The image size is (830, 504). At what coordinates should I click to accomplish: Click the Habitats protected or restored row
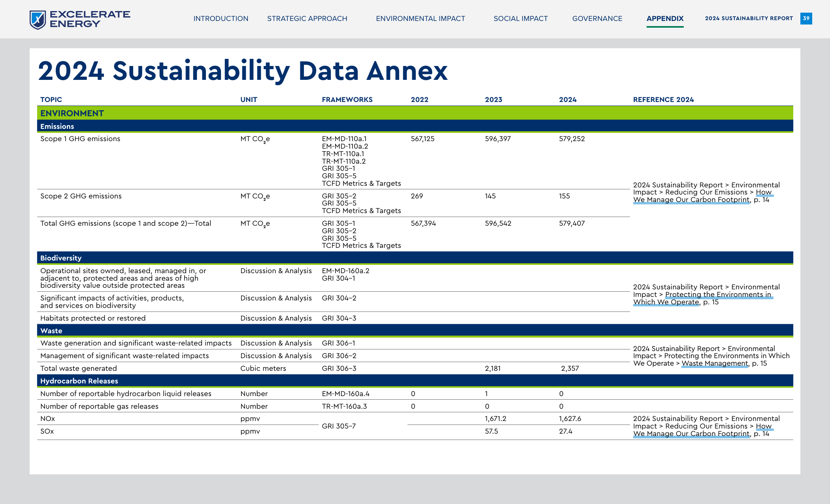(93, 318)
